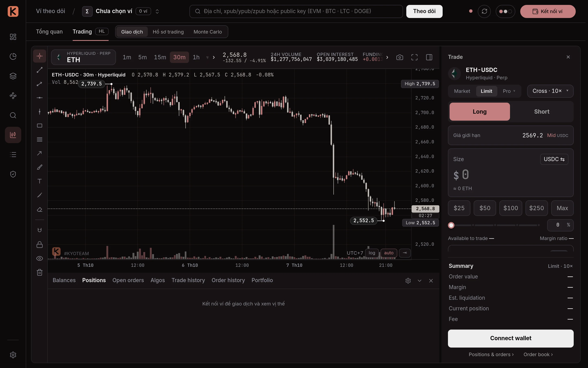The width and height of the screenshot is (588, 368).
Task: Open settings gear in left sidebar
Action: coord(13,355)
